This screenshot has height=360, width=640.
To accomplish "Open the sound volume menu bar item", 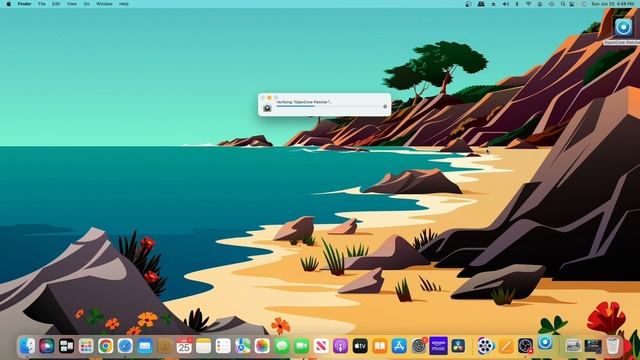I will 505,4.
